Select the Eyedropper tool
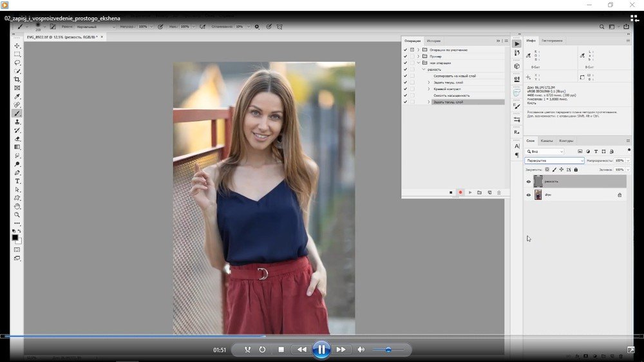This screenshot has height=362, width=644. point(17,96)
